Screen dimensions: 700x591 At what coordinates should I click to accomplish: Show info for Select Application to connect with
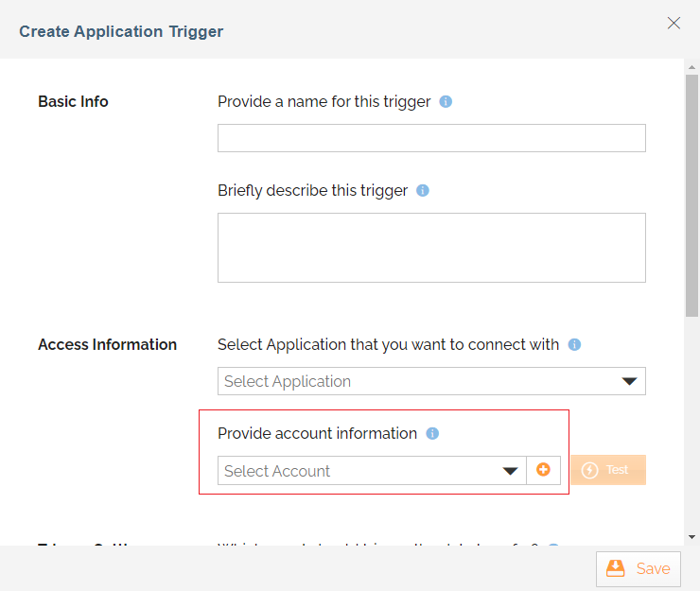[x=574, y=344]
